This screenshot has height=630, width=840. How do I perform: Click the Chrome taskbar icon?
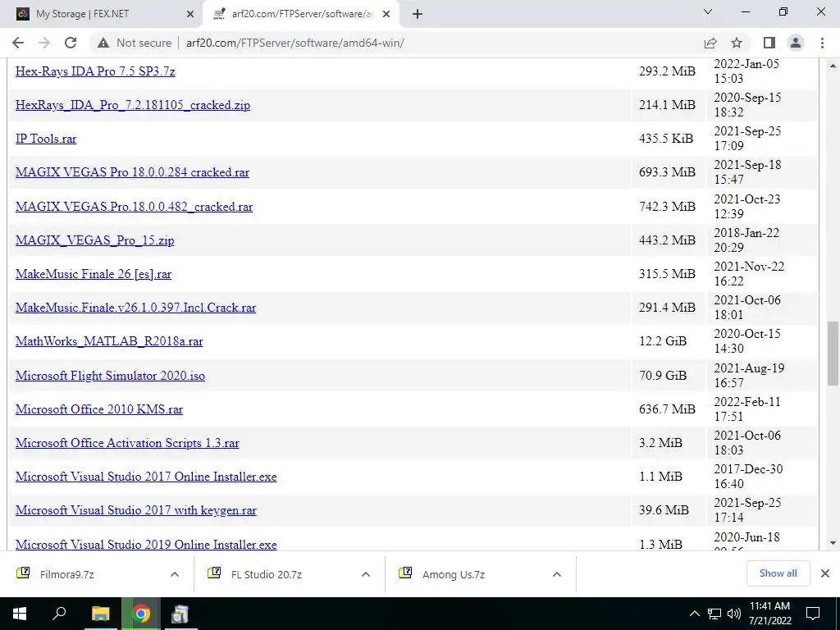pos(141,614)
